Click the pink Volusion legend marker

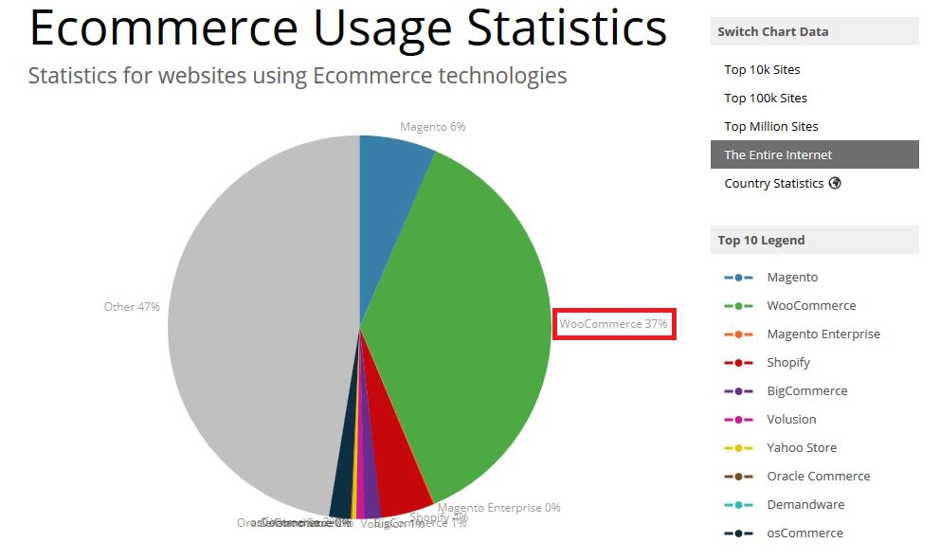738,420
